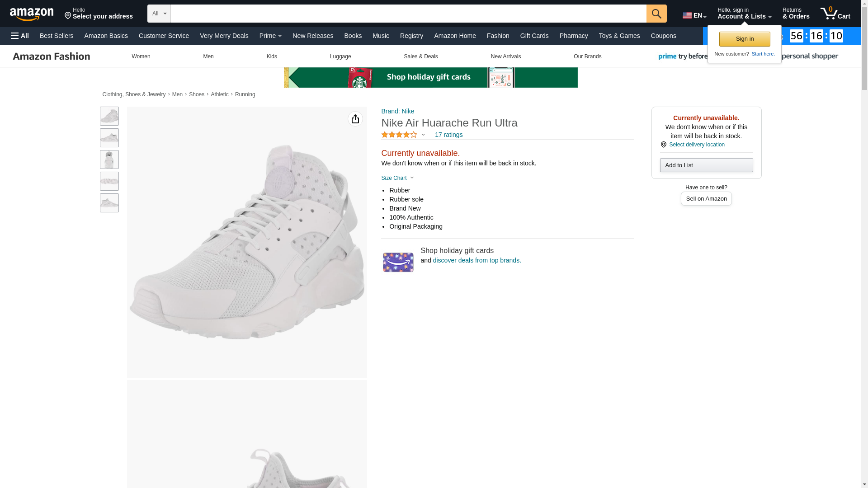Click the 17 ratings link
This screenshot has width=868, height=488.
[x=448, y=135]
